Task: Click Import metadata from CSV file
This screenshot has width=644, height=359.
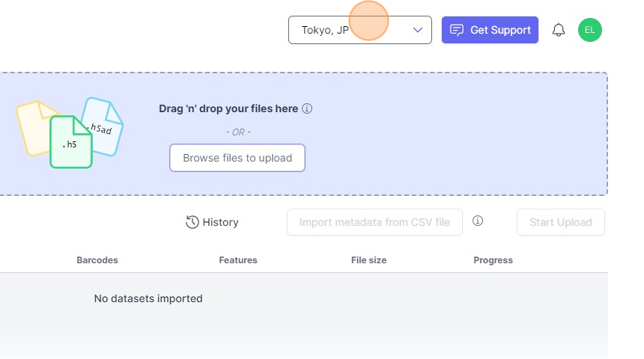Action: (x=374, y=222)
